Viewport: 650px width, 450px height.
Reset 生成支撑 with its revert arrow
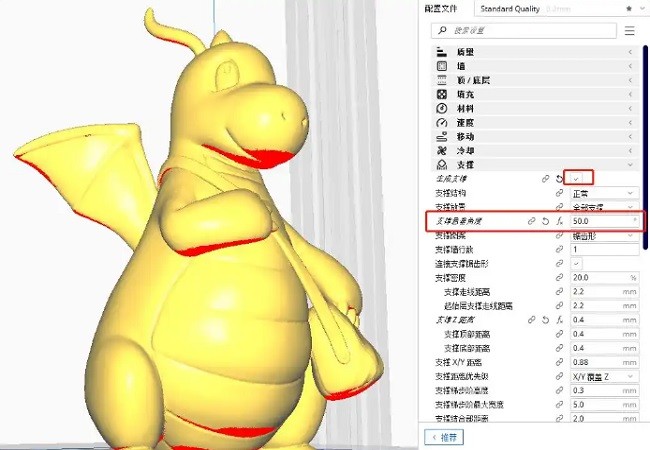pos(559,179)
